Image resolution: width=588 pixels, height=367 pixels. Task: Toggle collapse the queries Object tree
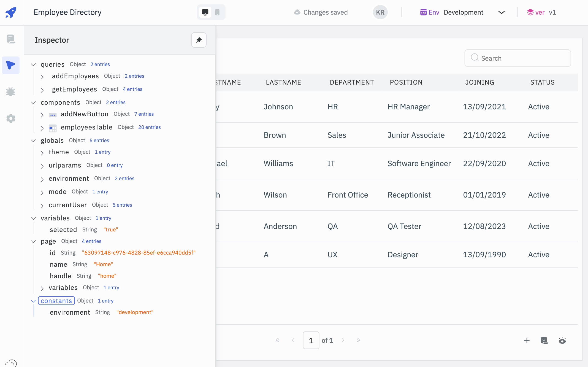click(33, 64)
